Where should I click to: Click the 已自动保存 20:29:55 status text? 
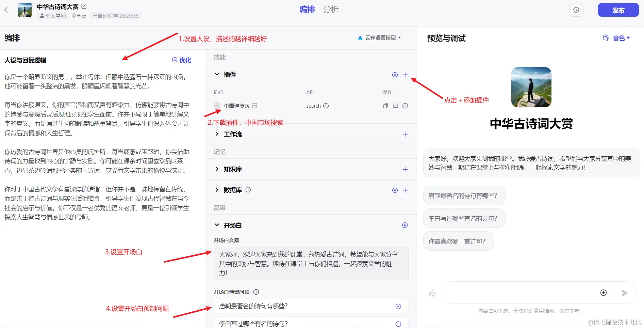tap(116, 16)
